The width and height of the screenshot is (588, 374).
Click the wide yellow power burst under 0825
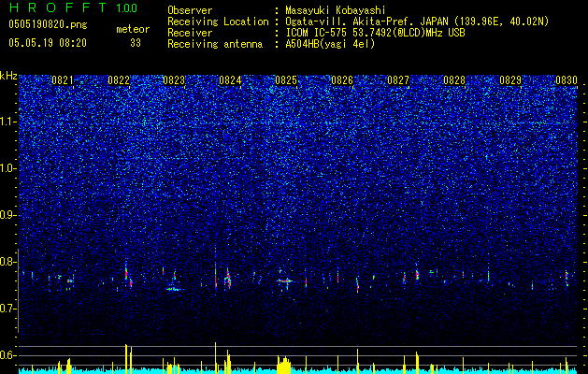pyautogui.click(x=284, y=365)
